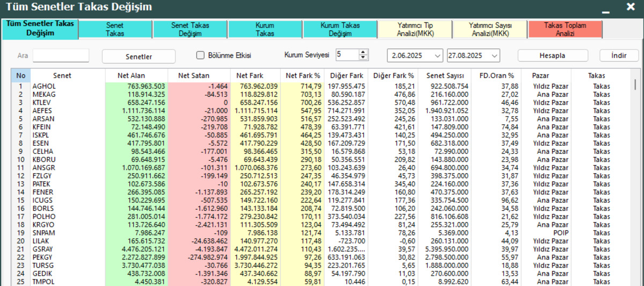The width and height of the screenshot is (644, 286).
Task: Enable the Bölünme Etkisi checkbox
Action: click(x=201, y=55)
